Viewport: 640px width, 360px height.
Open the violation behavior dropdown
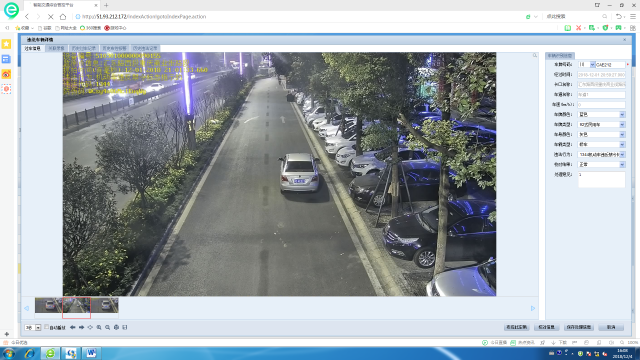(x=622, y=155)
